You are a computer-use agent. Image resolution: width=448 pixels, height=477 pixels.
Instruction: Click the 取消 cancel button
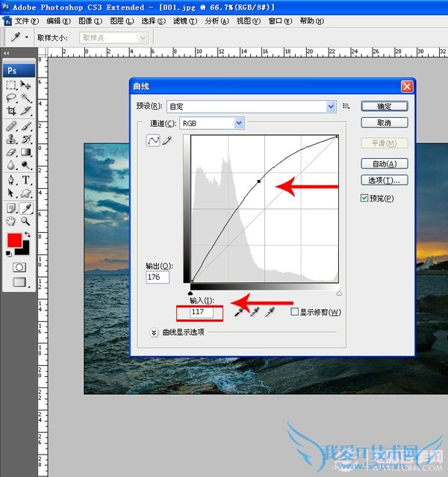[385, 122]
